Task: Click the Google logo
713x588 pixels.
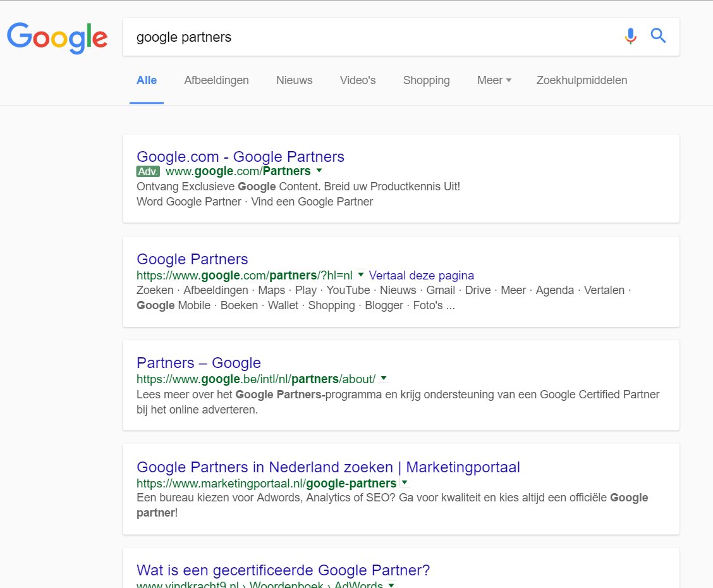Action: click(x=58, y=38)
